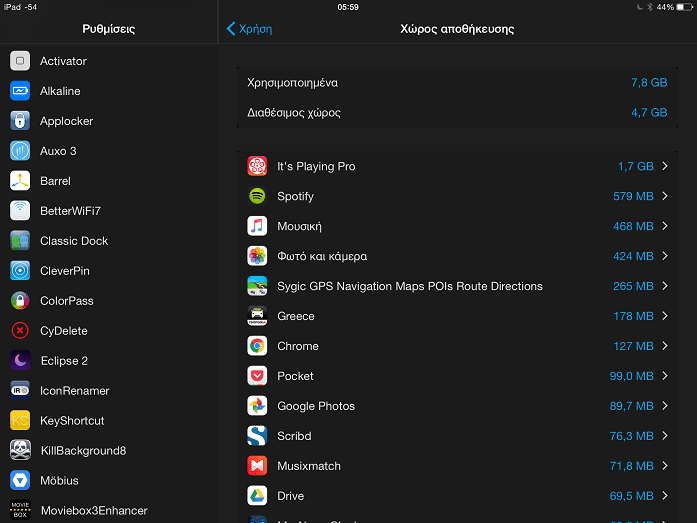Tap the 05:59 clock in status bar
The width and height of the screenshot is (697, 523).
pos(348,7)
